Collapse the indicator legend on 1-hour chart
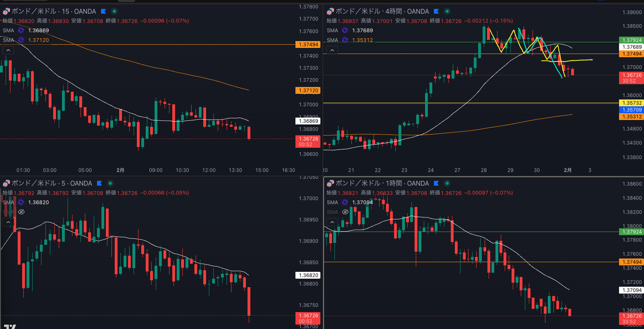Image resolution: width=644 pixels, height=329 pixels. (x=332, y=222)
